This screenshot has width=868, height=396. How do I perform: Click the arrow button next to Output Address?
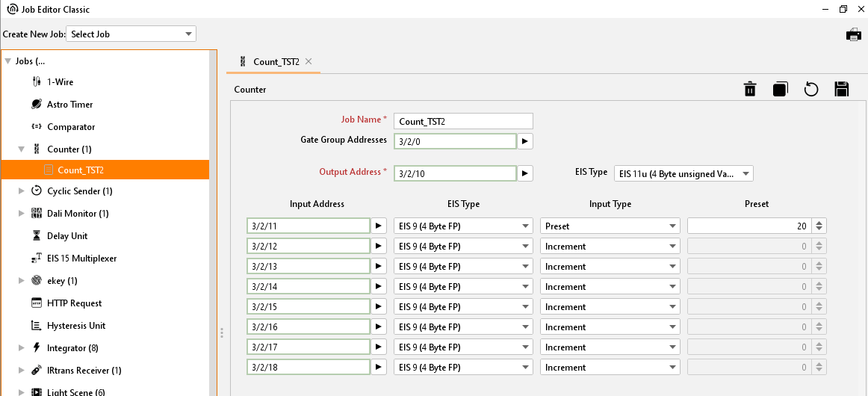coord(525,173)
